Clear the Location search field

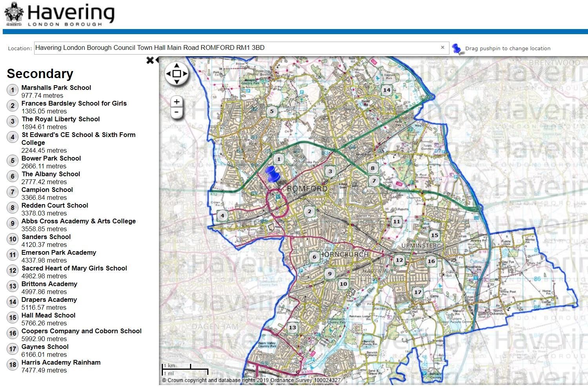point(442,47)
